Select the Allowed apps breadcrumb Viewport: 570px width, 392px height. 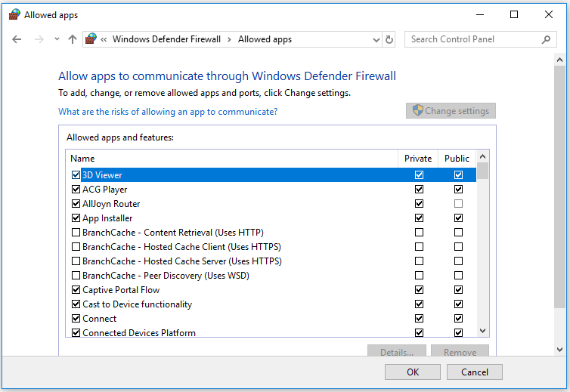coord(265,39)
